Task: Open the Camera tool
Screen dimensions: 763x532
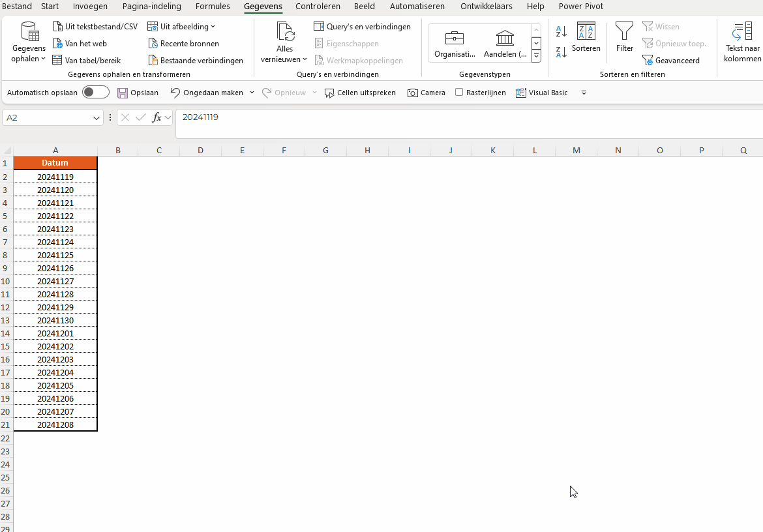Action: [426, 93]
